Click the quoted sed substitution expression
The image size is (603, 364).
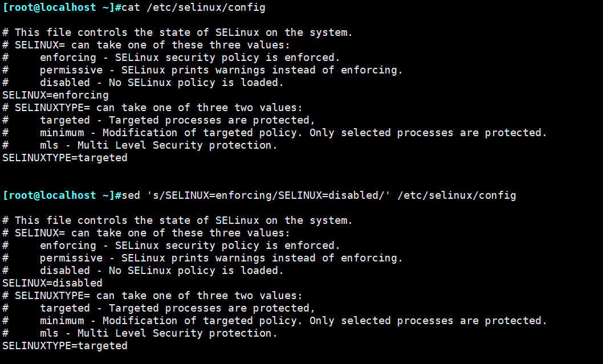tap(268, 195)
